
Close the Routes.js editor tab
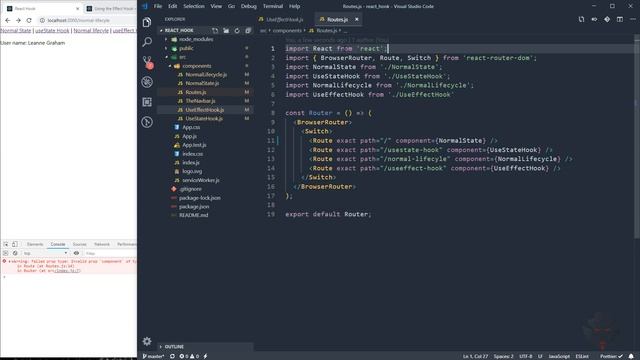[x=356, y=19]
